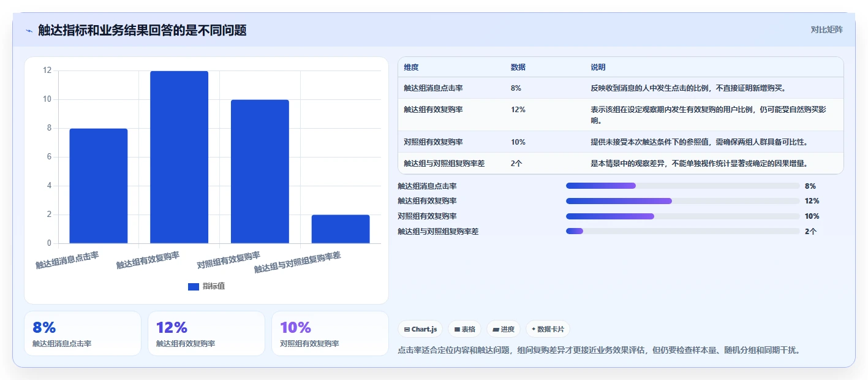Select the 对比矩阵 label in the header

(x=826, y=29)
